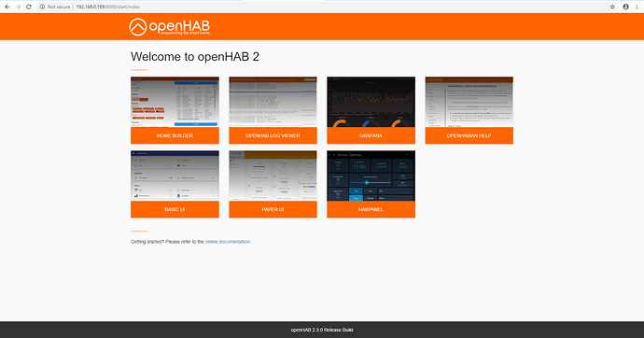Bookmark this page with the star icon
This screenshot has height=338, width=644.
612,7
